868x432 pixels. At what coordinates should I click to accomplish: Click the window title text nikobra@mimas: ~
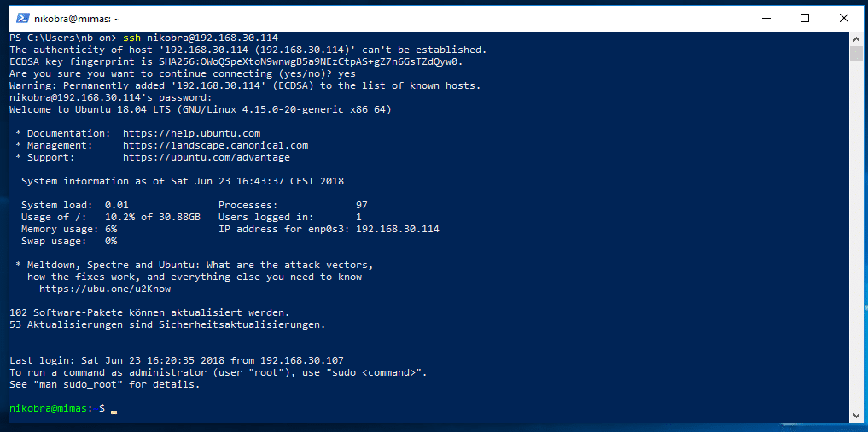point(77,19)
